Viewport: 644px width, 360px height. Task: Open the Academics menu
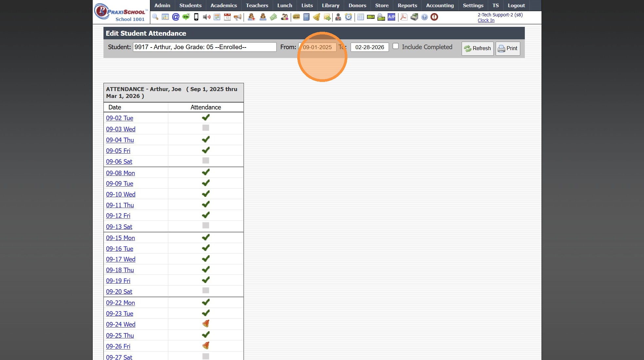coord(224,6)
